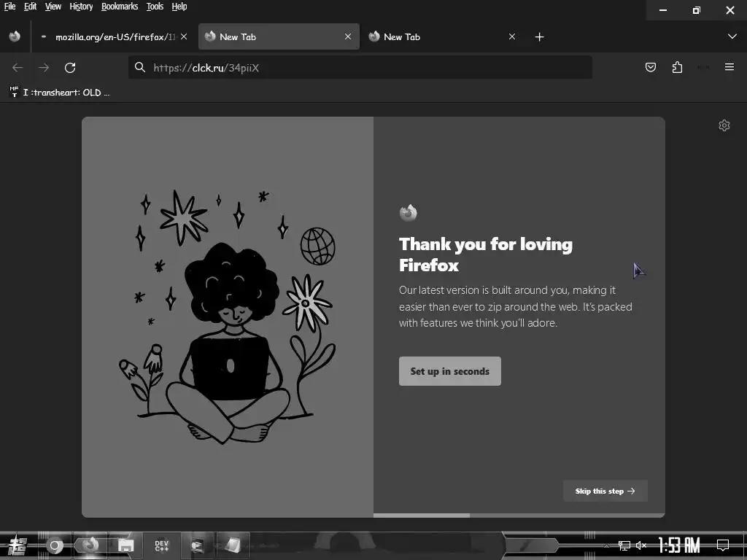The image size is (747, 560).
Task: Click Skip this step
Action: coord(605,491)
